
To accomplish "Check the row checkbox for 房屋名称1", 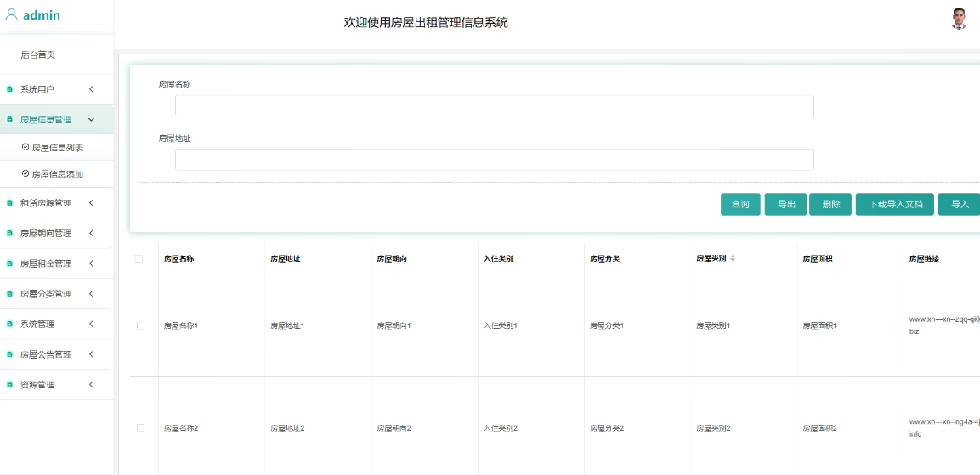I will [140, 325].
